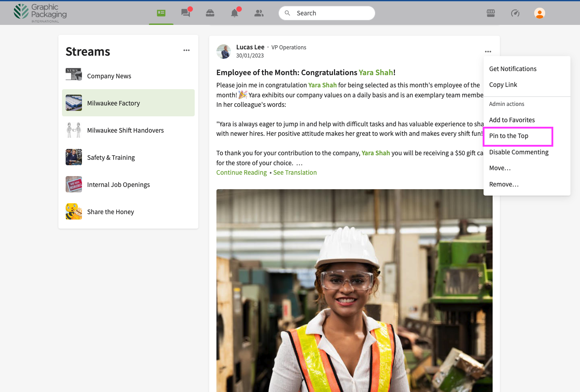The width and height of the screenshot is (580, 392).
Task: Open Share the Honey stream label
Action: tap(110, 212)
